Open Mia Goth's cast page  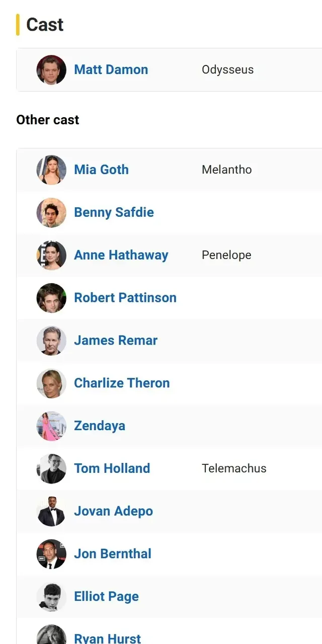coord(101,170)
